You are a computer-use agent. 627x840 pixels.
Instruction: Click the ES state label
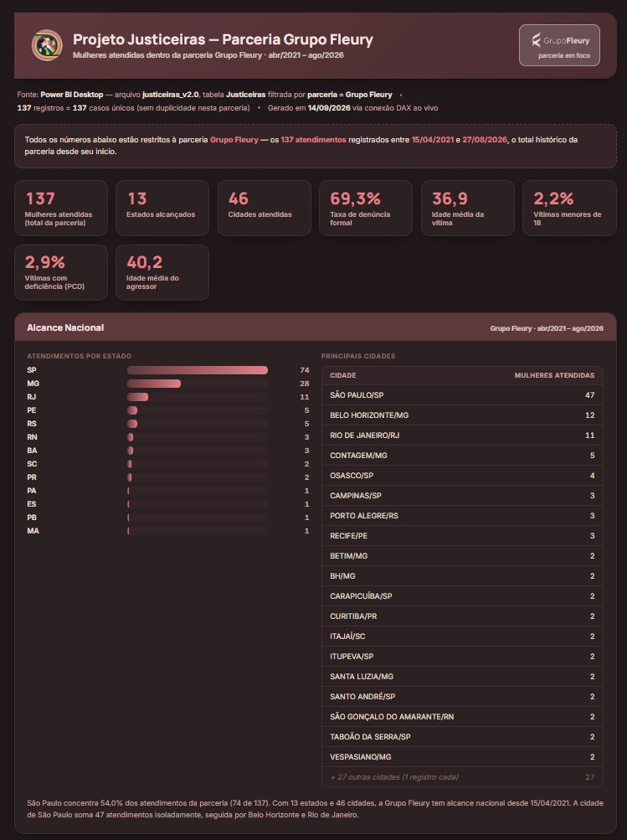(x=32, y=504)
